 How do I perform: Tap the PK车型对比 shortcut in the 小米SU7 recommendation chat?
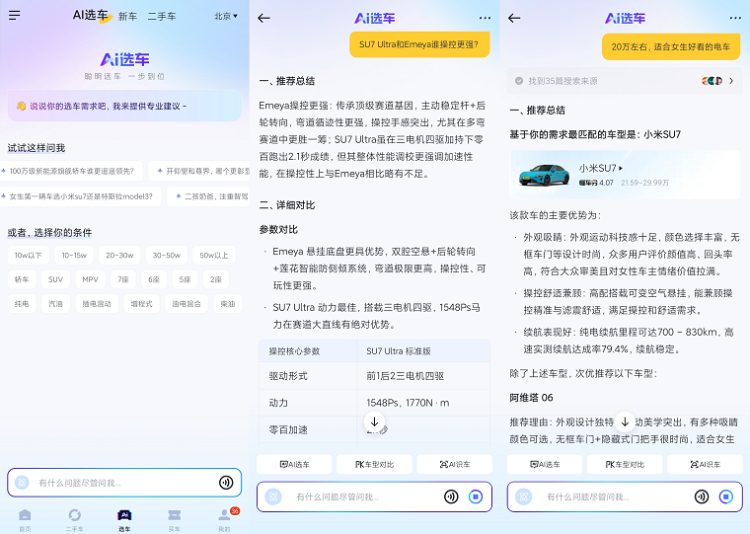(625, 464)
